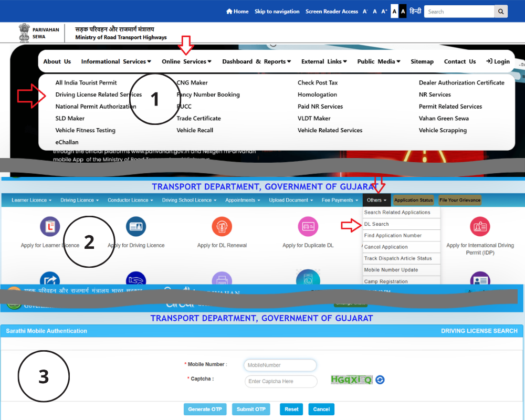
Task: Click the Apply for DL Renewal icon
Action: click(222, 226)
